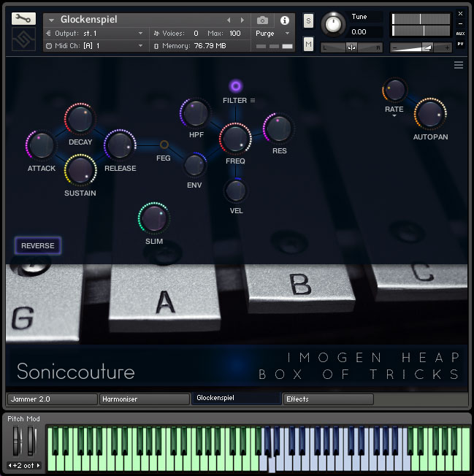The image size is (474, 476).
Task: Shift keyboard octave up arrow
Action: tap(38, 465)
